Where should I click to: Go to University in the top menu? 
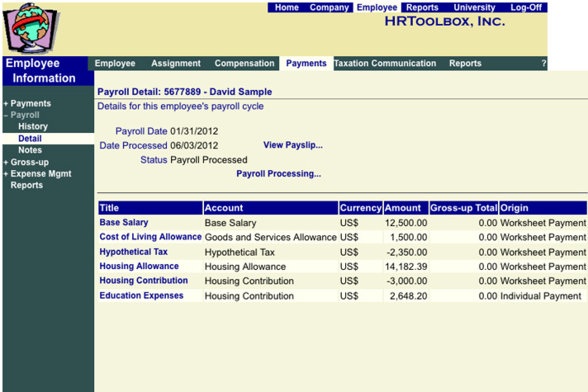click(x=474, y=7)
